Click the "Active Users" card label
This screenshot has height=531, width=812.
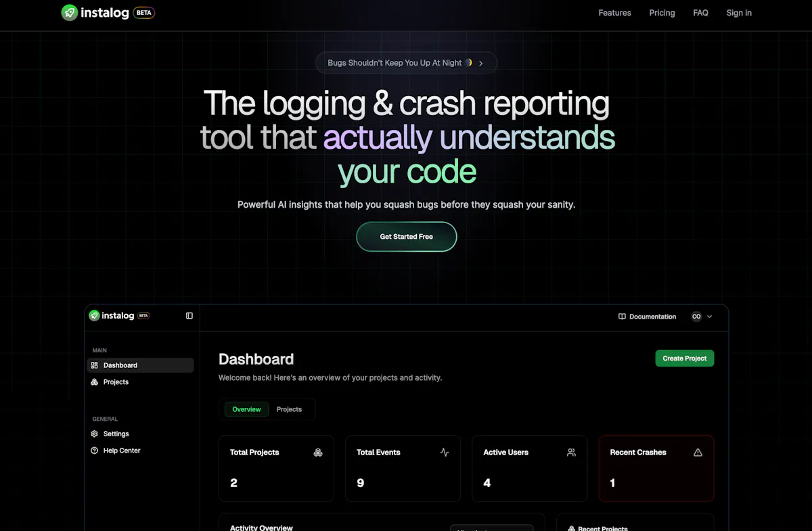point(505,453)
